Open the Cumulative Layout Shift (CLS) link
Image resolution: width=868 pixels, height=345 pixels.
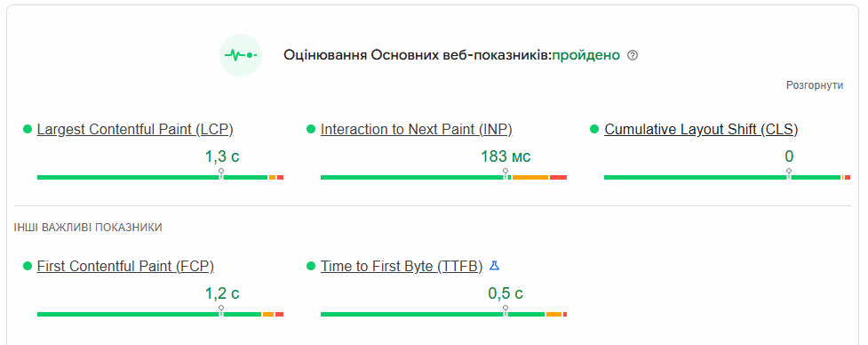click(x=701, y=130)
